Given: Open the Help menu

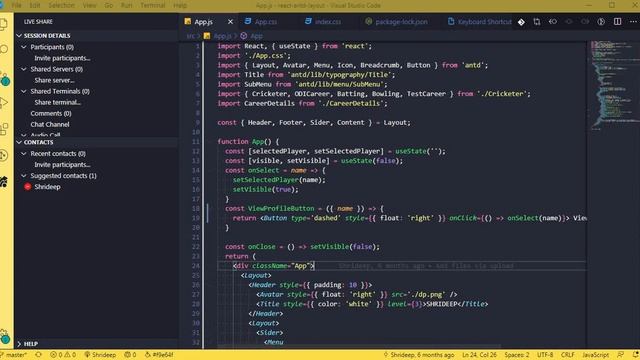Looking at the screenshot, I should tap(180, 5).
